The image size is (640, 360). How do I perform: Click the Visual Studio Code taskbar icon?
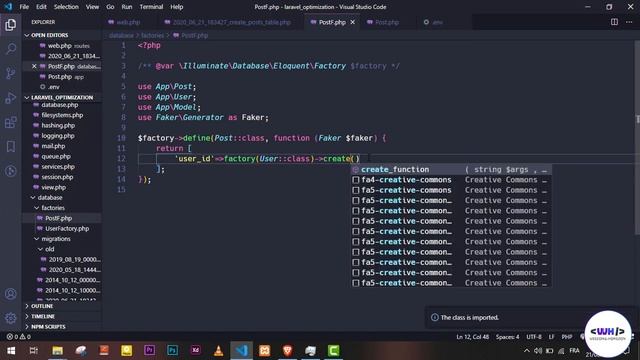[242, 351]
